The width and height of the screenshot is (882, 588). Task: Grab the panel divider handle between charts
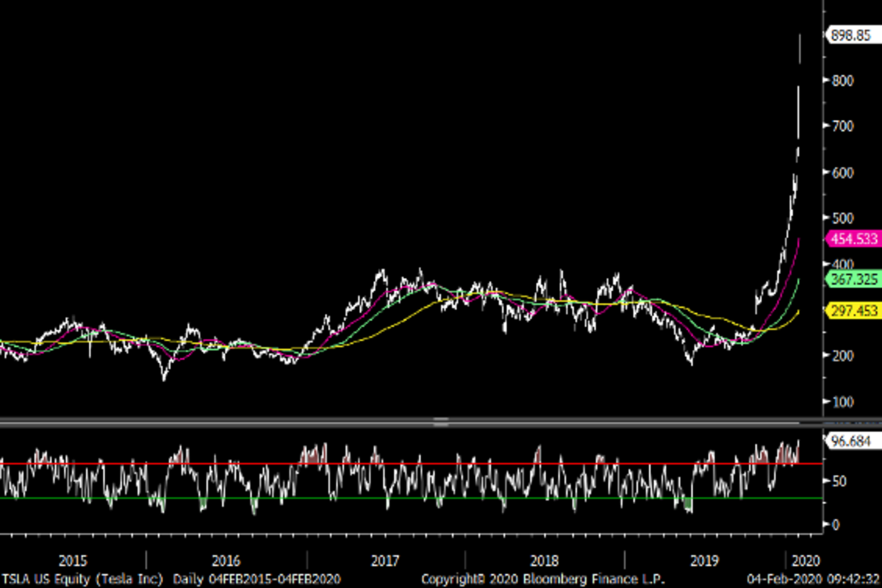tap(441, 421)
